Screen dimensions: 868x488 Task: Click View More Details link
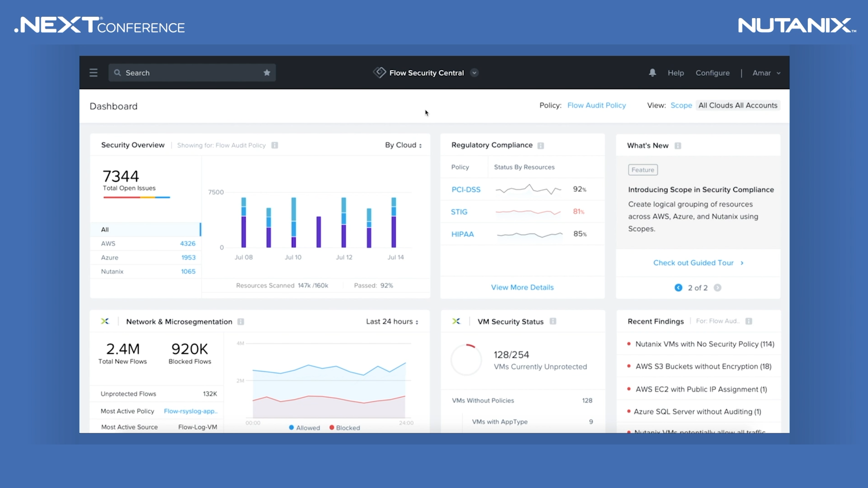tap(522, 287)
